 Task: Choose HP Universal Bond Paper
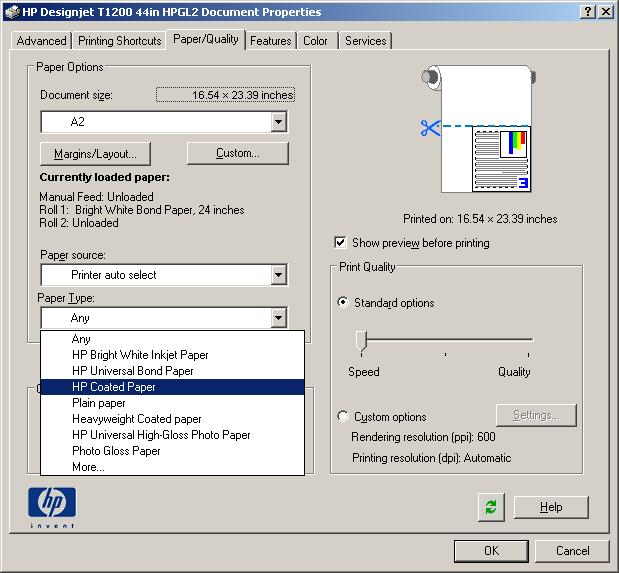(173, 371)
